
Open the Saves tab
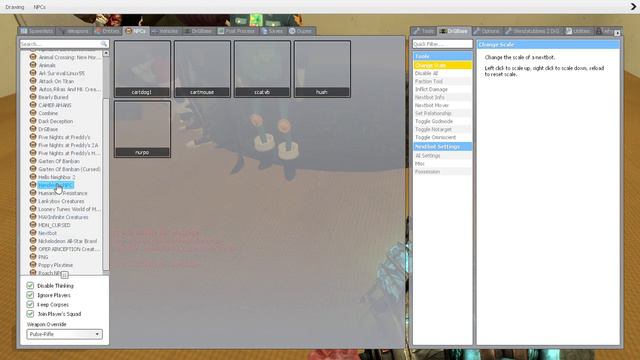pos(272,31)
